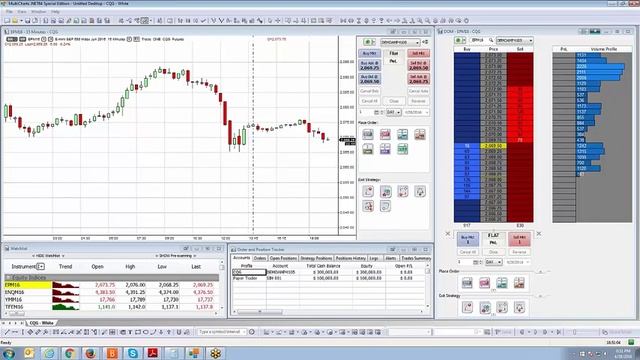Switch to the Open Positions tab
The width and height of the screenshot is (640, 360).
283,258
